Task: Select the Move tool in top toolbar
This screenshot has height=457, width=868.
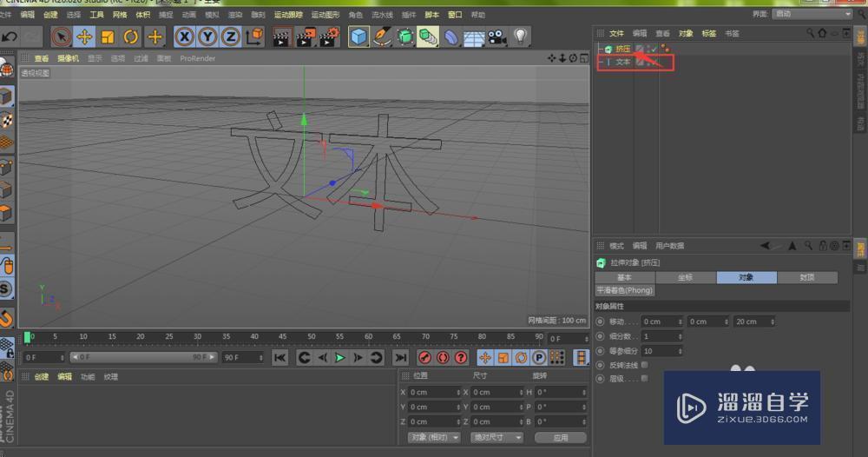Action: (x=84, y=36)
